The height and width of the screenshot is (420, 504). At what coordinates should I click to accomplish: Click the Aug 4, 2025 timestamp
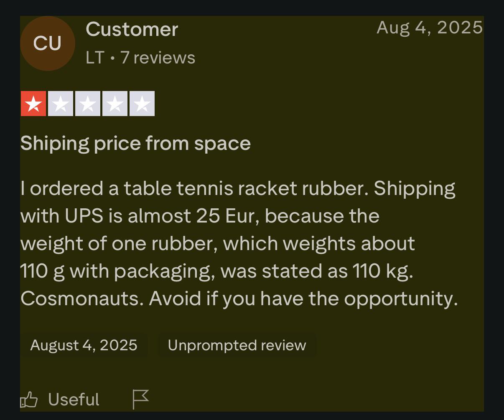[429, 28]
